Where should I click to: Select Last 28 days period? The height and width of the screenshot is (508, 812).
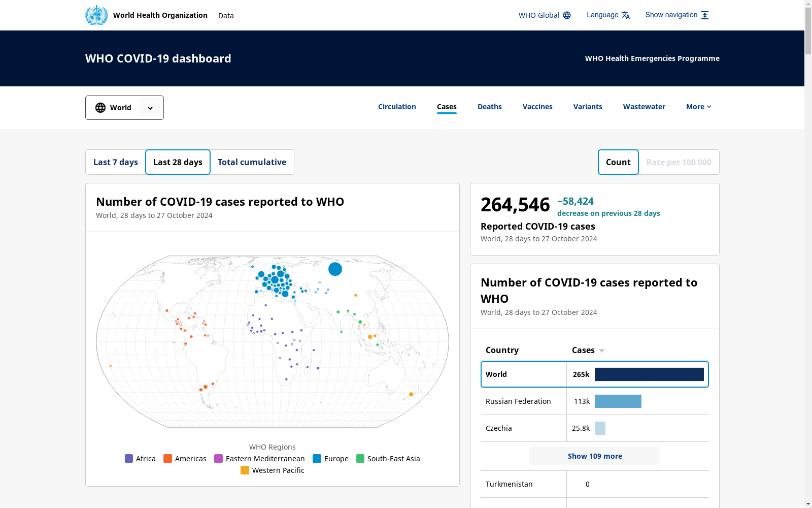(x=178, y=162)
